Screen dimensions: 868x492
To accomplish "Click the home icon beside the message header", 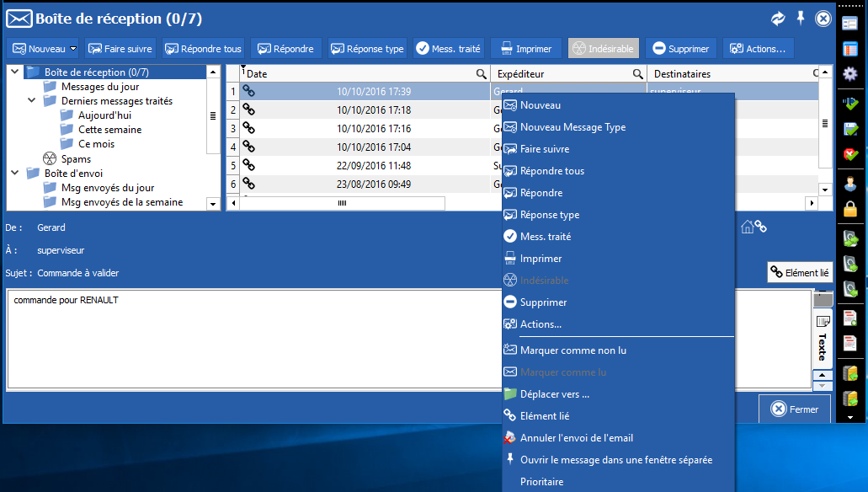I will (x=746, y=227).
